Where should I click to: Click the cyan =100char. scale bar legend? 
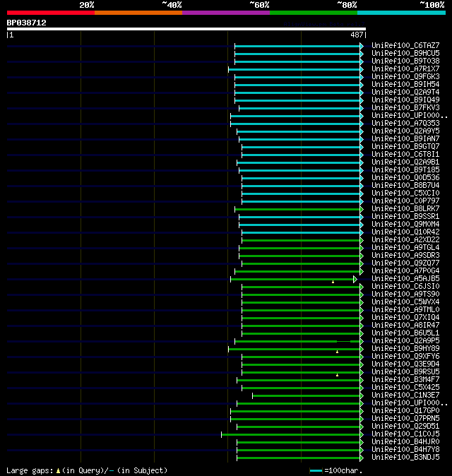click(x=316, y=471)
